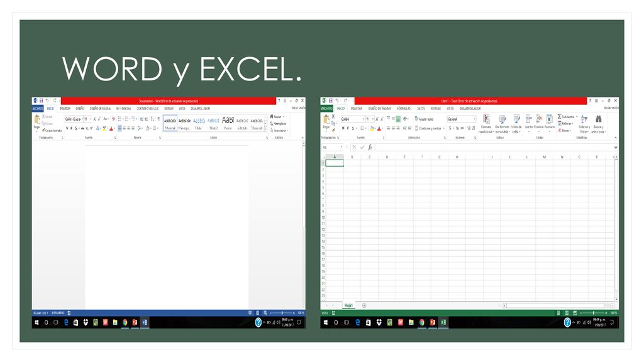Open the Seleccionar dropdown in Word
The height and width of the screenshot is (362, 644).
[279, 131]
